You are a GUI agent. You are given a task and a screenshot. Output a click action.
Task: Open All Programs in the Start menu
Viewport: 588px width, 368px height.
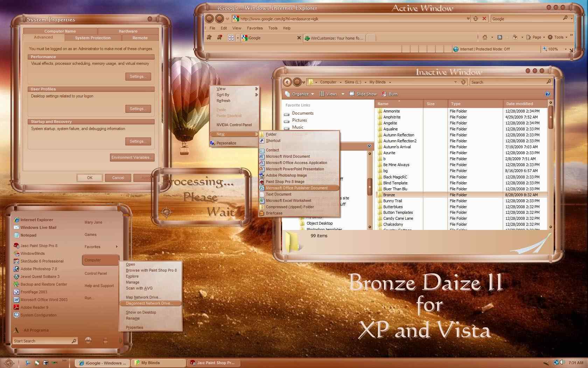(36, 330)
